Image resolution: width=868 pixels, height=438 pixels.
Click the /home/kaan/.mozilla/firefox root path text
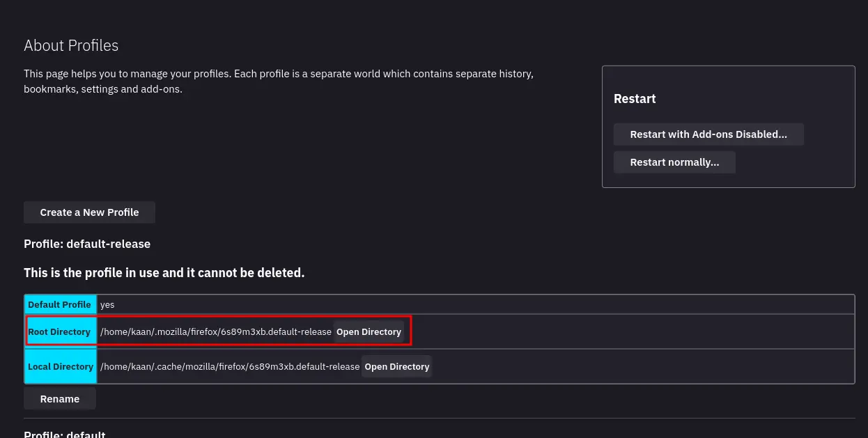[216, 331]
